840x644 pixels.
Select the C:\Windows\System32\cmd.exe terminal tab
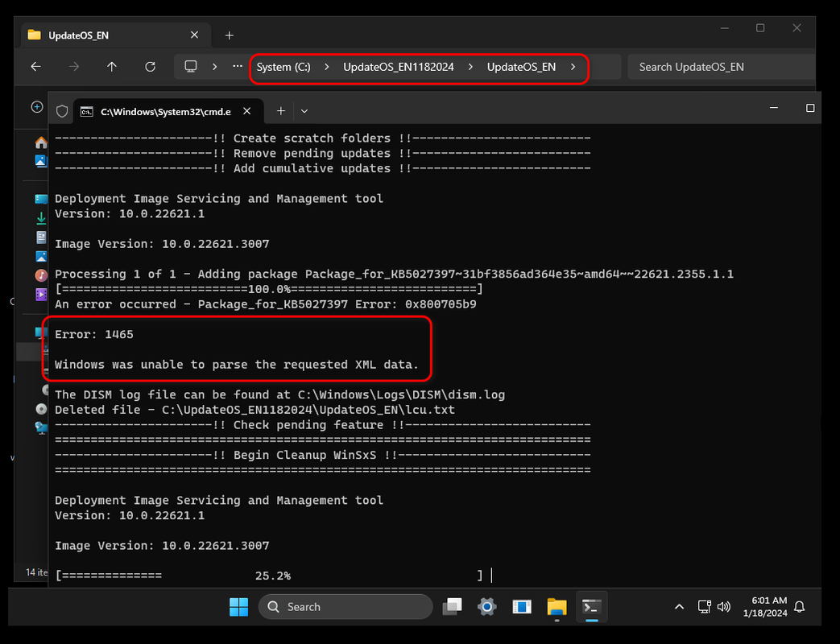click(168, 111)
